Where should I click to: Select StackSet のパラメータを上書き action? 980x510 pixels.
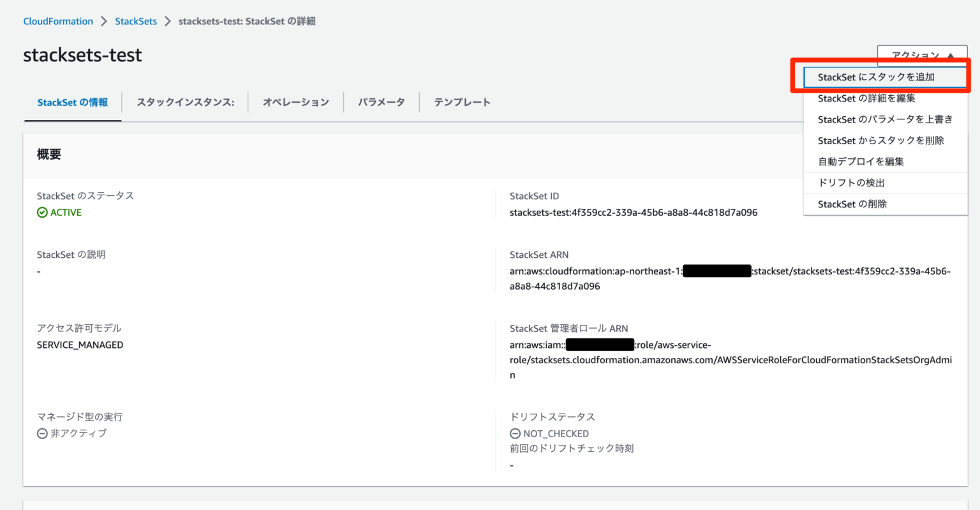click(885, 119)
